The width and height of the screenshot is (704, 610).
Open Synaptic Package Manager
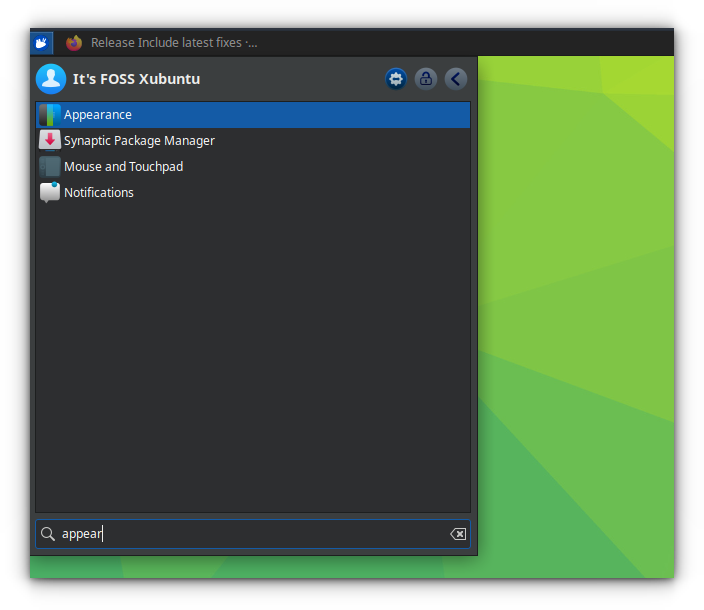coord(253,140)
